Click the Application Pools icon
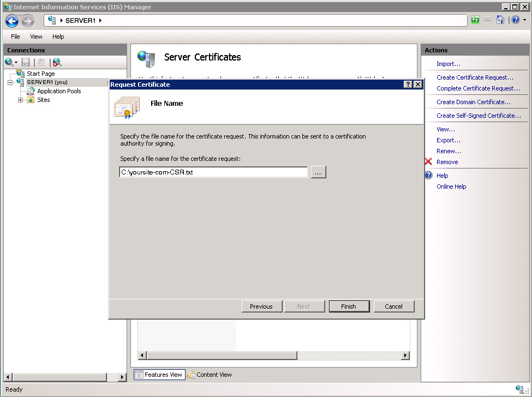532x397 pixels. pyautogui.click(x=31, y=91)
